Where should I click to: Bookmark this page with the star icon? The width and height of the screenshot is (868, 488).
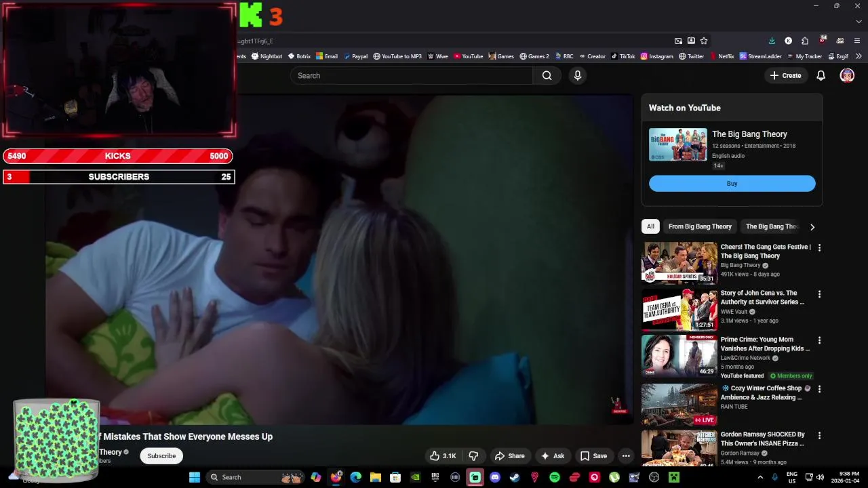pos(704,41)
